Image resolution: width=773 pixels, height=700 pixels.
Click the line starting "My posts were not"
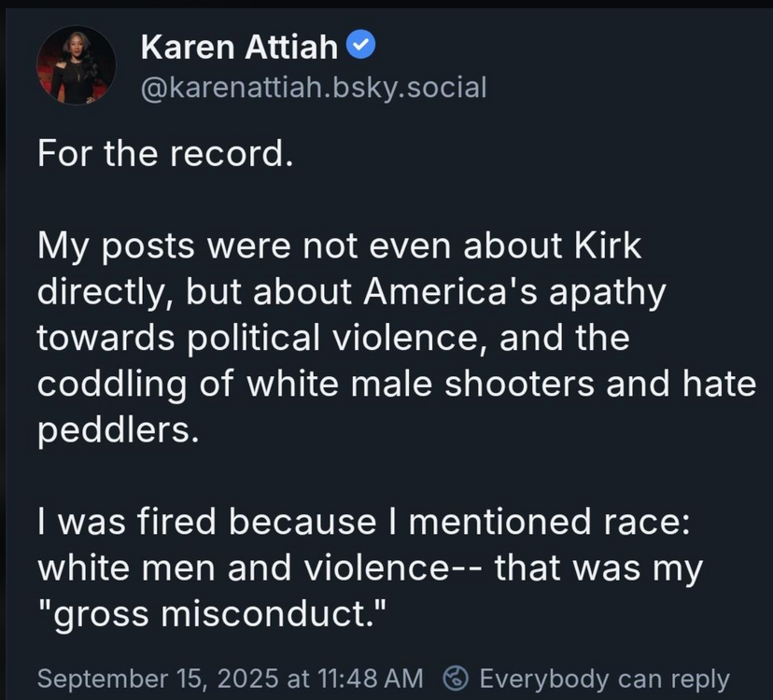(x=339, y=245)
